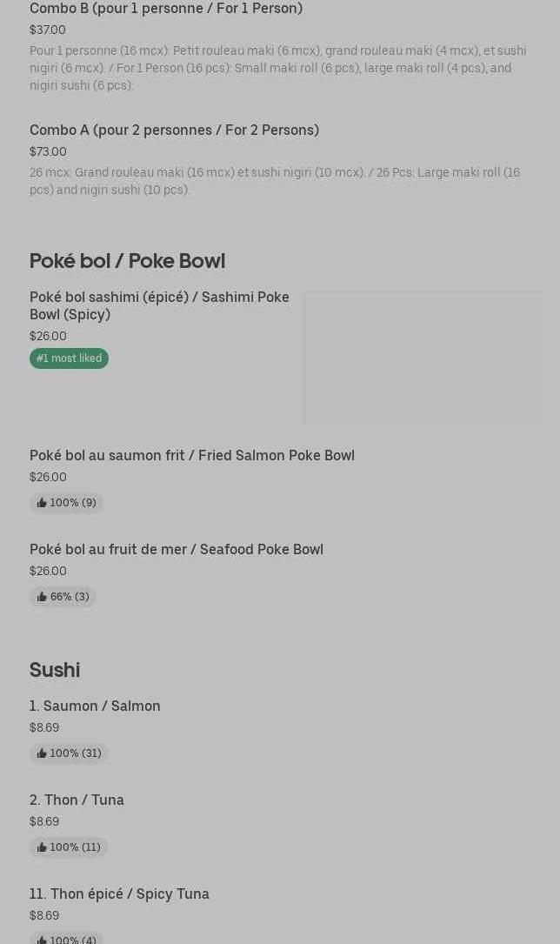This screenshot has height=944, width=560.
Task: Click Combo A $73.00 price
Action: (48, 151)
